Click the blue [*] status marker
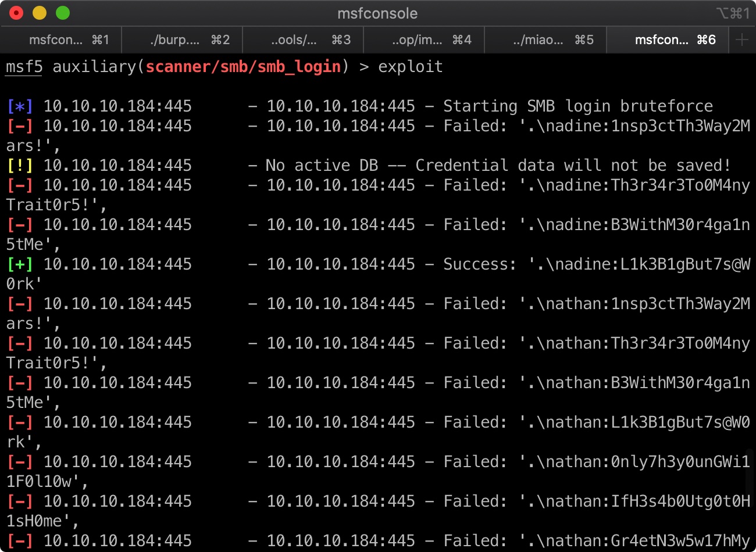756x552 pixels. pos(20,106)
